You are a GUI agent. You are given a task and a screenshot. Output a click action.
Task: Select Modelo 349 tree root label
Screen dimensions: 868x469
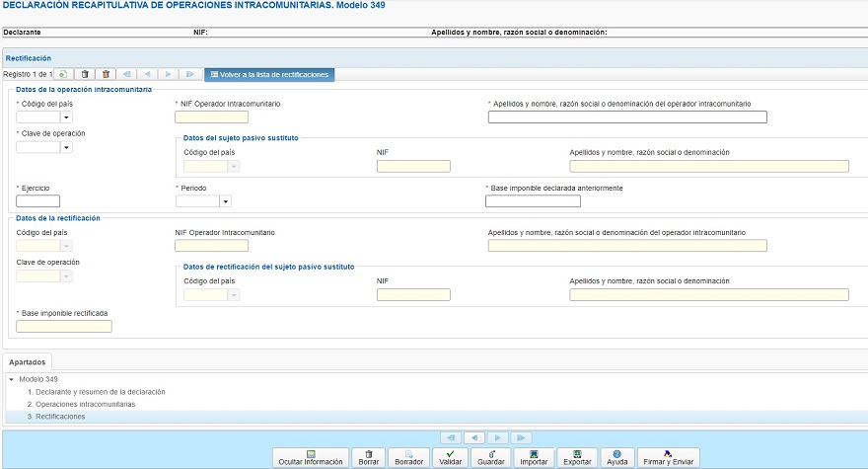(x=38, y=379)
